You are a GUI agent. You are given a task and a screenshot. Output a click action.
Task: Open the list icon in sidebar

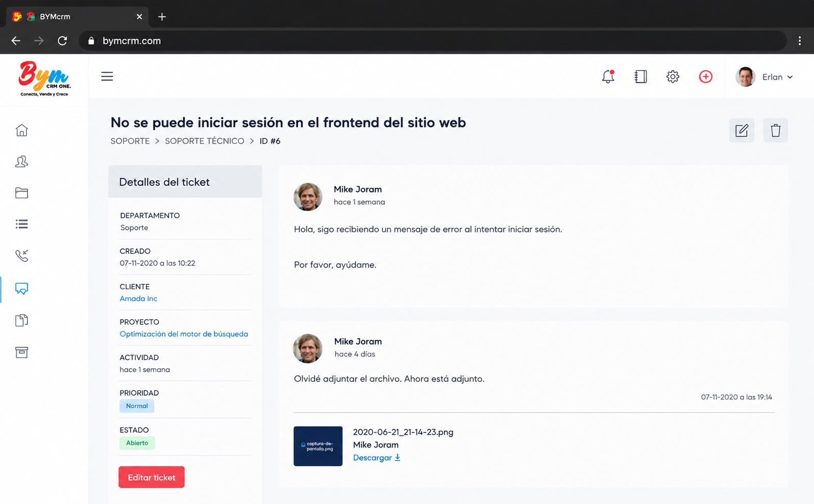tap(21, 224)
